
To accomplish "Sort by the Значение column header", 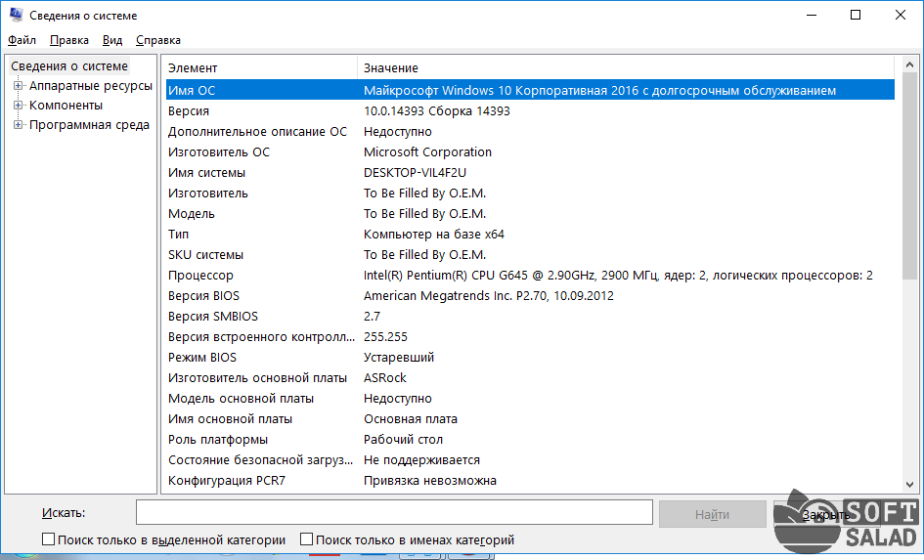I will pyautogui.click(x=626, y=67).
